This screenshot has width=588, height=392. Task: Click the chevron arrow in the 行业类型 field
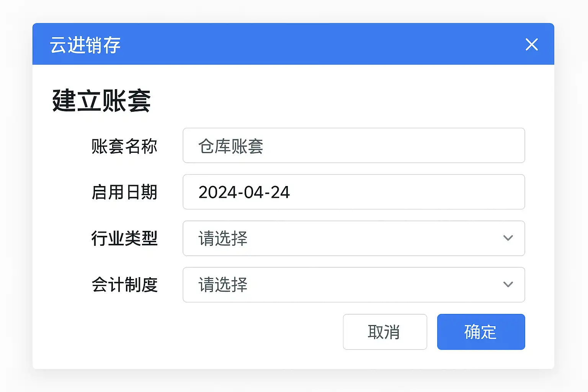508,238
